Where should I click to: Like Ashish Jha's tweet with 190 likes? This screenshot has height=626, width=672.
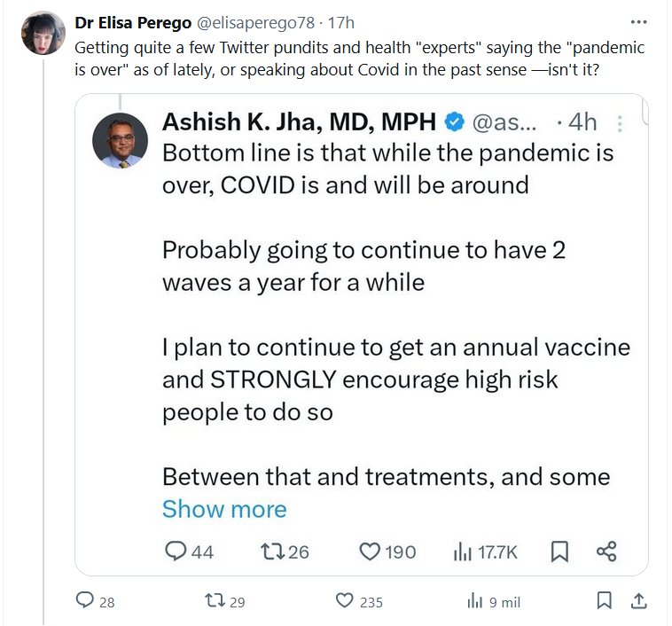tap(370, 552)
